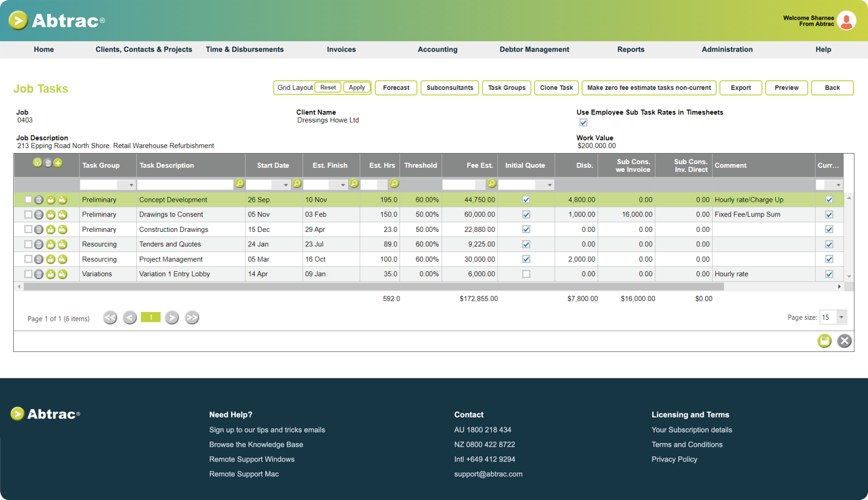Viewport: 868px width, 500px height.
Task: Click the grid vertical scrollbar down arrow
Action: (849, 277)
